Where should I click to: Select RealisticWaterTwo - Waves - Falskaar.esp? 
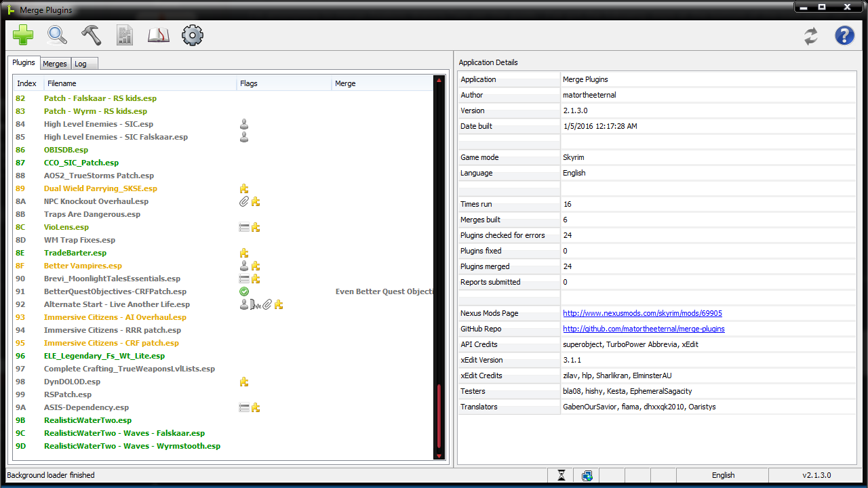click(x=224, y=433)
